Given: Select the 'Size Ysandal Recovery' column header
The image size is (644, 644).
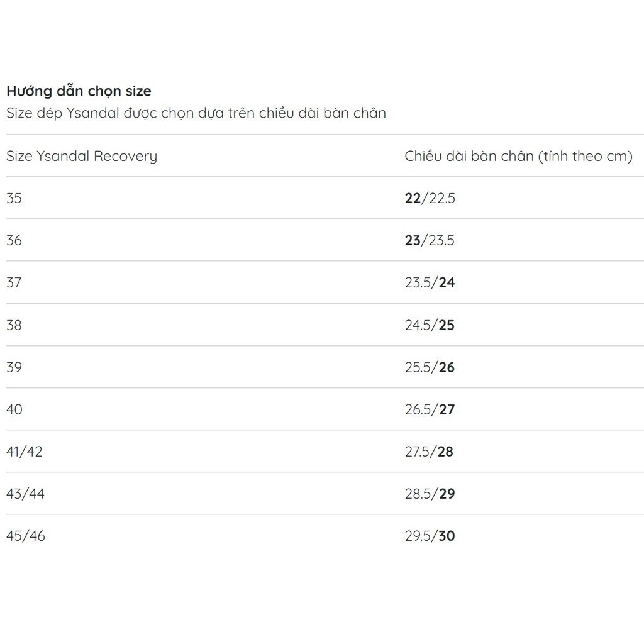Looking at the screenshot, I should click(x=82, y=156).
